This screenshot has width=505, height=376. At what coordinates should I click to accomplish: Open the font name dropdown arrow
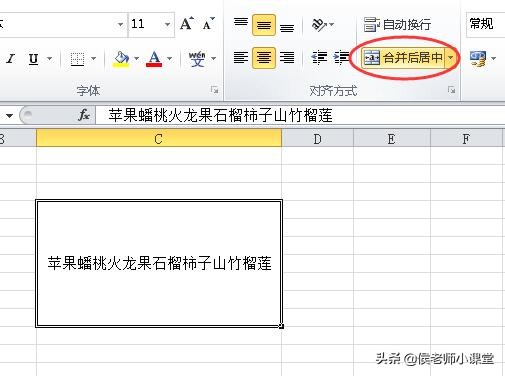(120, 24)
